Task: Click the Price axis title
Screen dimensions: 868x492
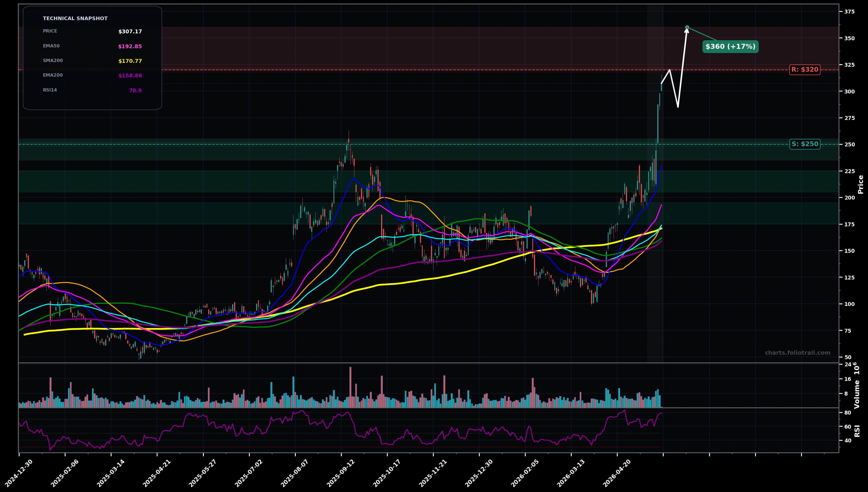Action: pos(861,184)
